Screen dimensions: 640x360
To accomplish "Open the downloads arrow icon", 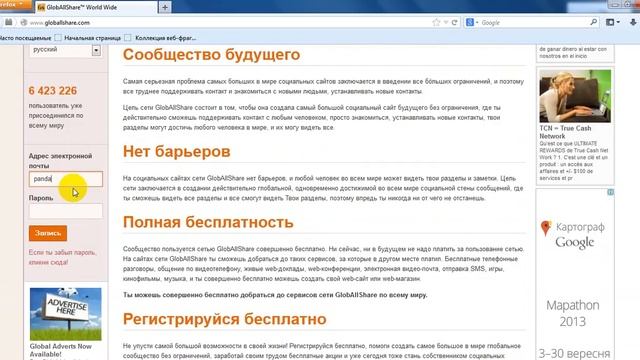I will point(633,22).
